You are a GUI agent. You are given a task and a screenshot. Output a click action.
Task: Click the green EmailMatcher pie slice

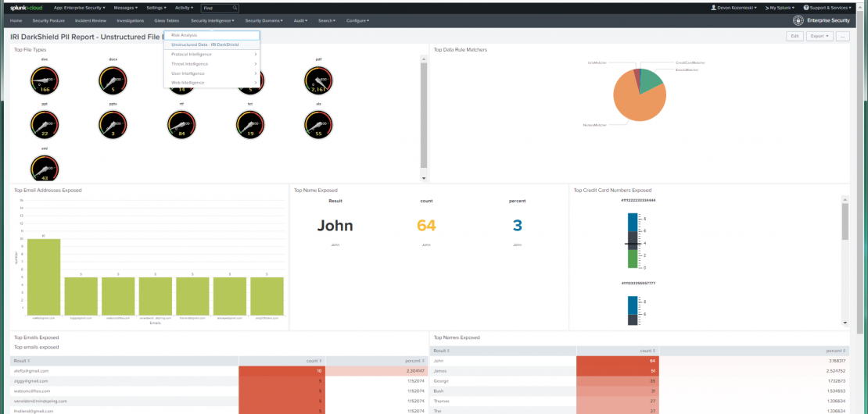pyautogui.click(x=651, y=82)
